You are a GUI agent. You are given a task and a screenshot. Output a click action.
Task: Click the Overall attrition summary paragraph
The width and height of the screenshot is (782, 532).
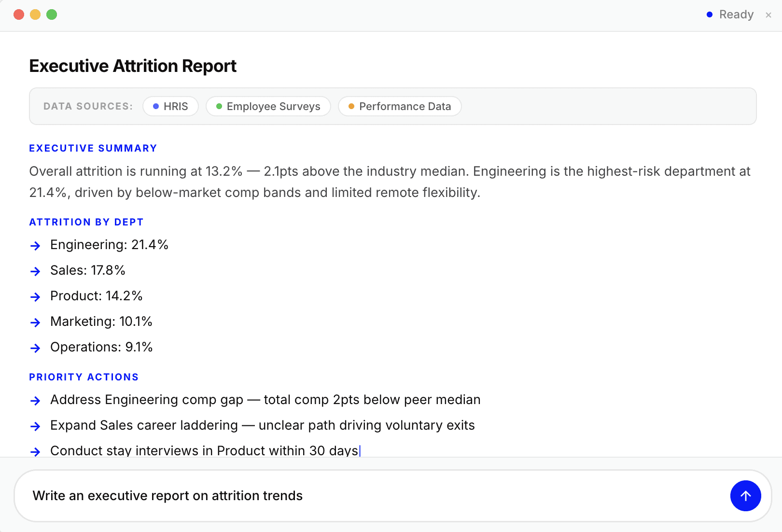390,182
